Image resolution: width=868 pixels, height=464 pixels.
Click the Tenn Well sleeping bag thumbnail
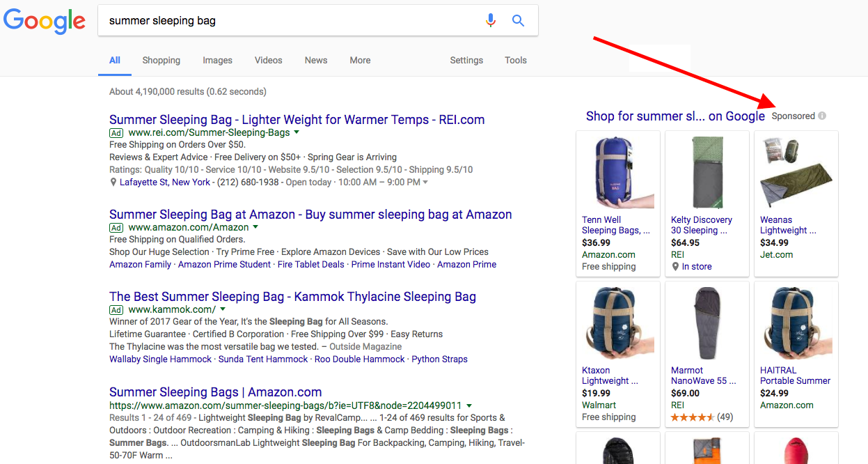tap(617, 171)
